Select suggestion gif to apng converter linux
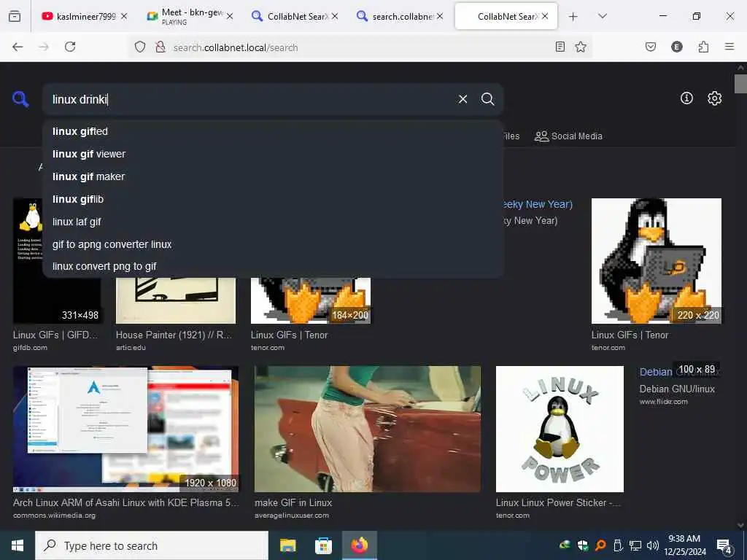 point(273,244)
